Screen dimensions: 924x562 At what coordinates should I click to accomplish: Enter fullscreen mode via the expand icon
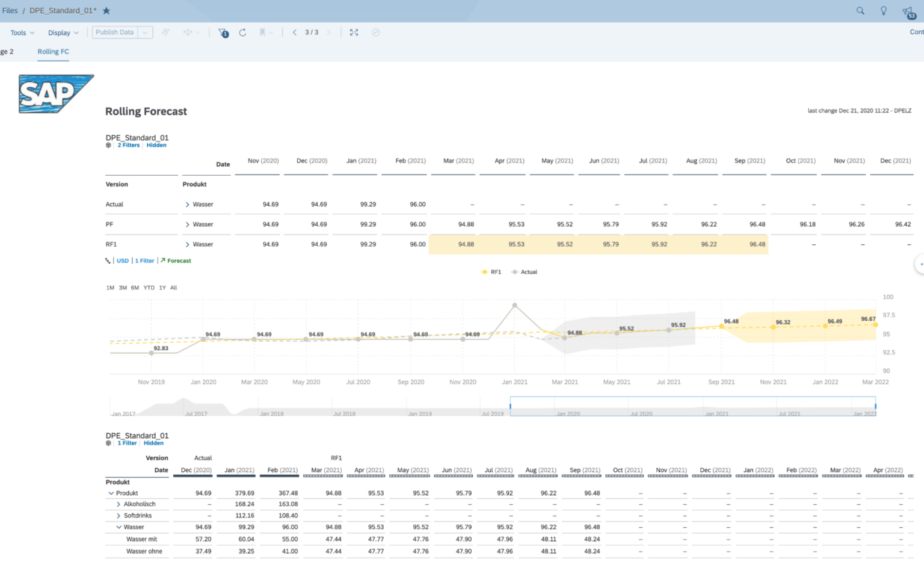(354, 32)
